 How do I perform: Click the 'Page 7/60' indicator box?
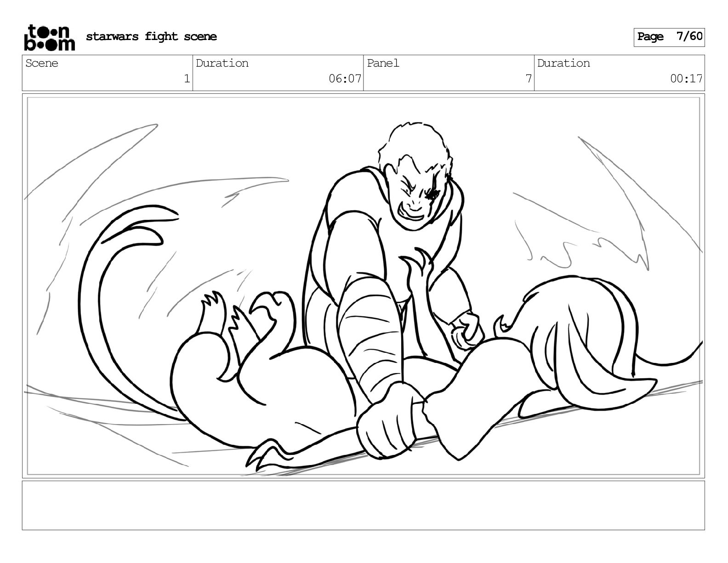click(669, 37)
